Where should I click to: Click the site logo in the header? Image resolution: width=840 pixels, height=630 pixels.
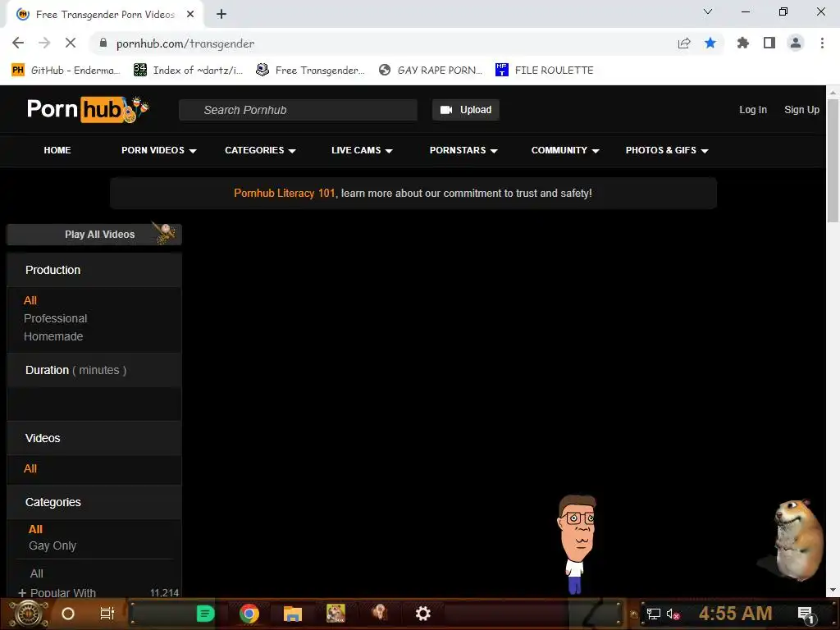click(88, 109)
